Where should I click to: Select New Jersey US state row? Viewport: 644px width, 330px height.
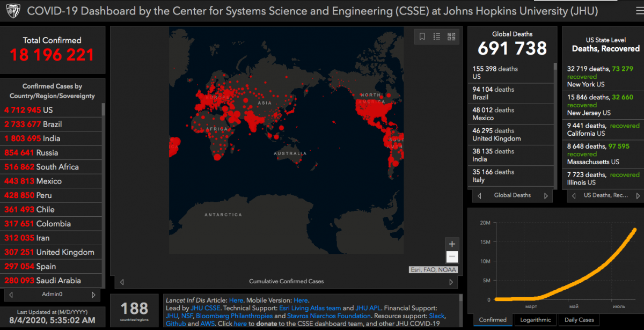604,105
